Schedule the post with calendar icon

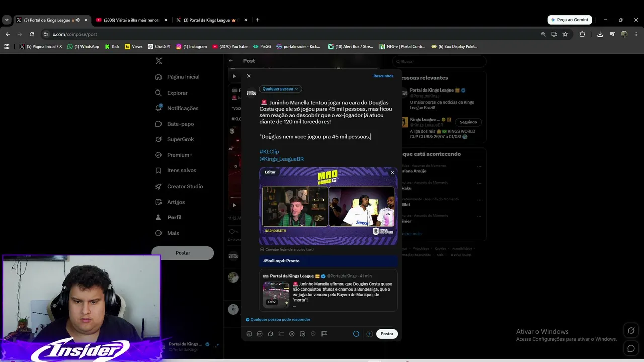pos(302,334)
